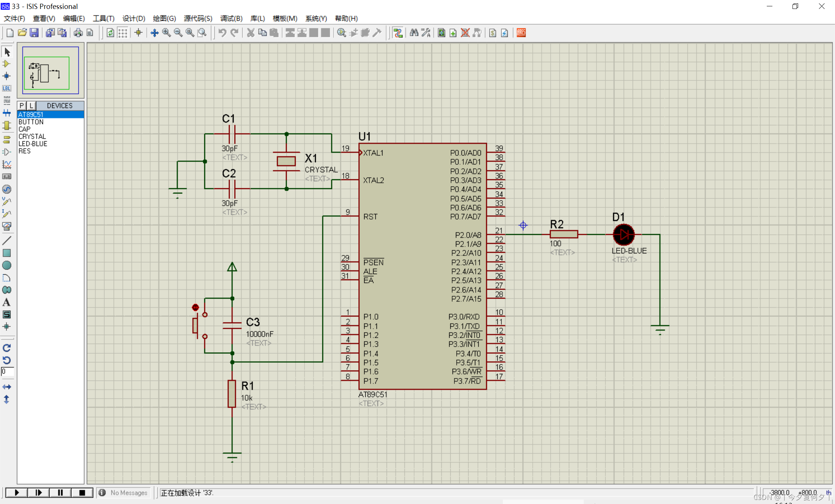835x504 pixels.
Task: Select the 2D text 'A' tool
Action: pyautogui.click(x=6, y=302)
